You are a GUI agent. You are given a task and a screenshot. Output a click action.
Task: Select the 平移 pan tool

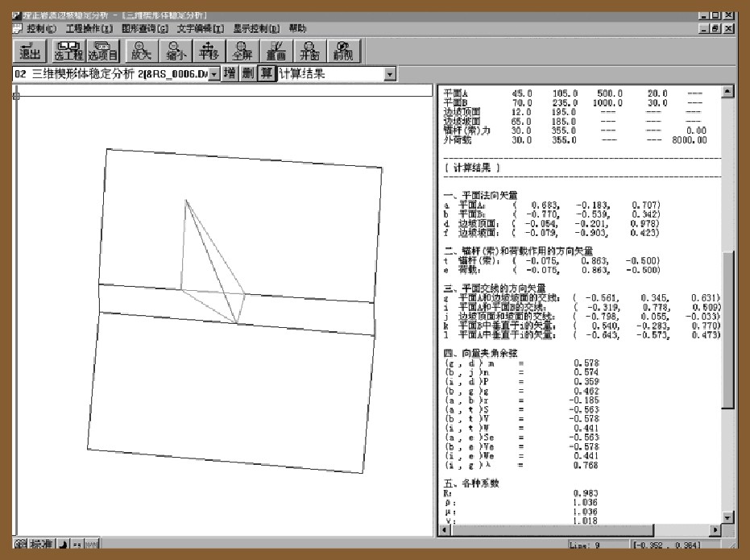tap(209, 52)
